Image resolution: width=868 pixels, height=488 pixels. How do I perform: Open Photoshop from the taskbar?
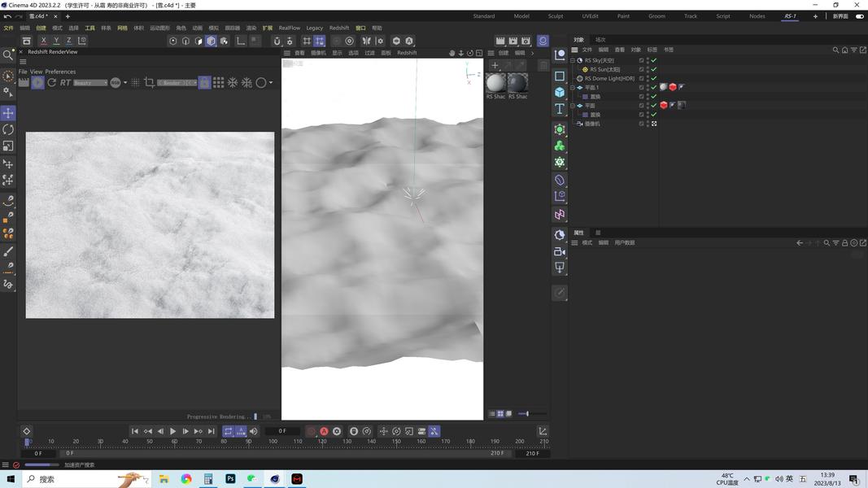click(230, 478)
